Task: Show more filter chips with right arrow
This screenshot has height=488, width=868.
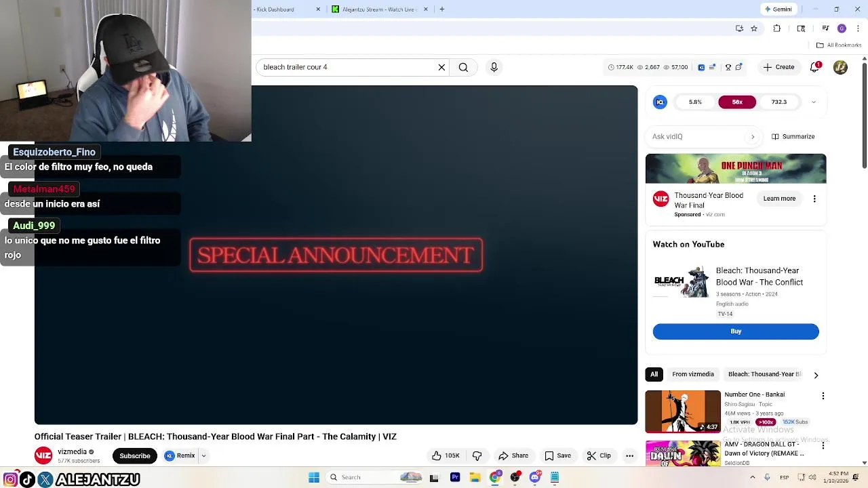Action: pyautogui.click(x=816, y=375)
